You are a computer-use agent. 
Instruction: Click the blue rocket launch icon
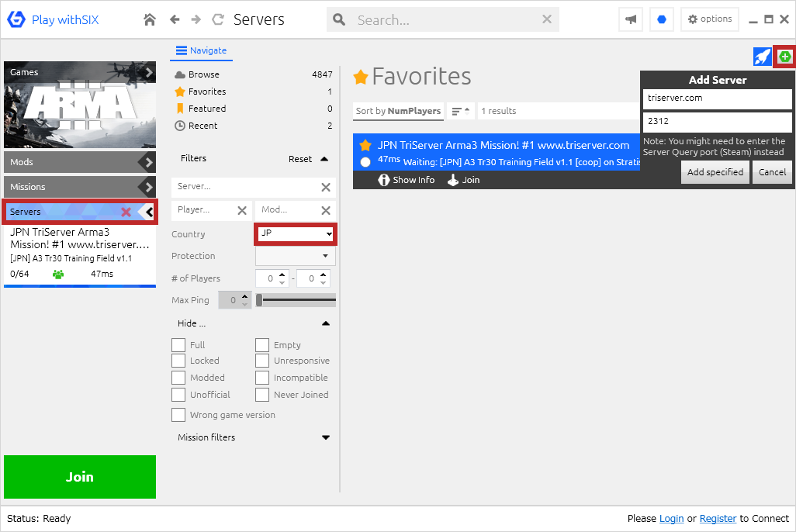(x=762, y=57)
